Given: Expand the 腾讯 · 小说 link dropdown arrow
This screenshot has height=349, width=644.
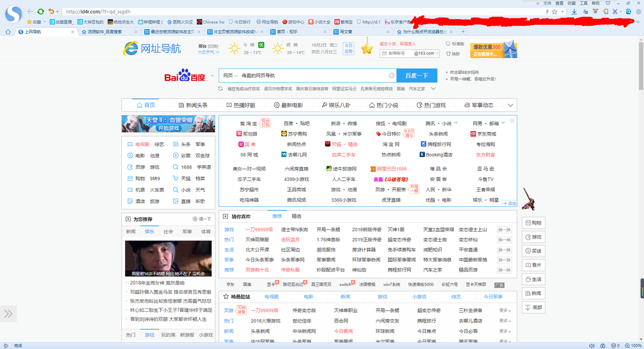Looking at the screenshot, I should [x=456, y=123].
